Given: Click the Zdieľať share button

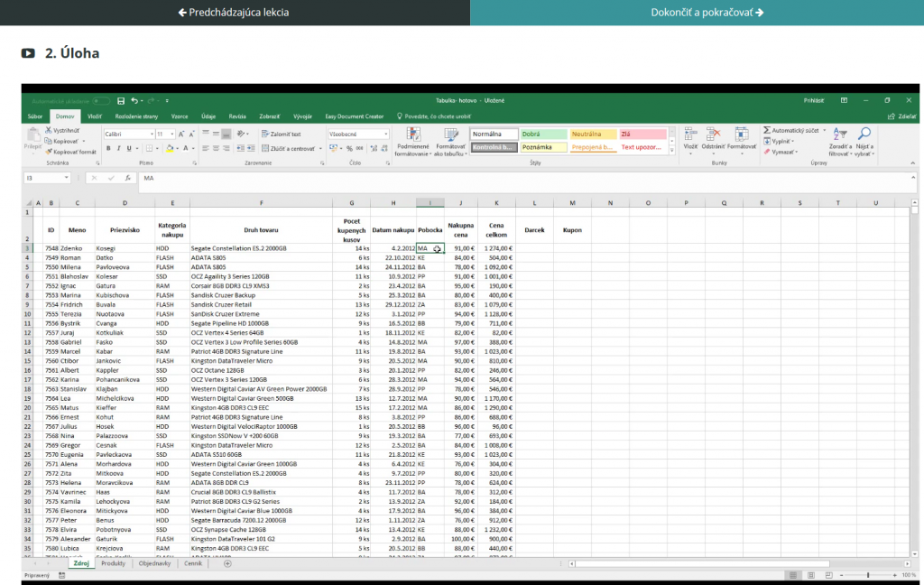Looking at the screenshot, I should click(902, 116).
